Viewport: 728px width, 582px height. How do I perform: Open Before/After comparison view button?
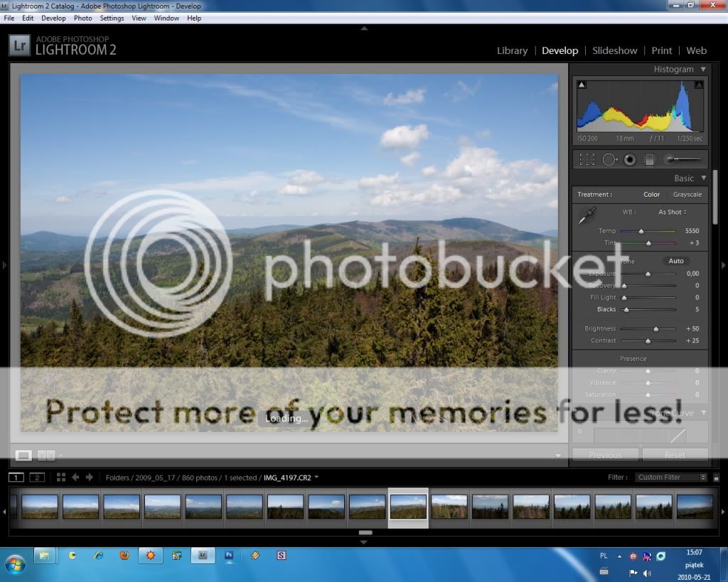(x=46, y=456)
